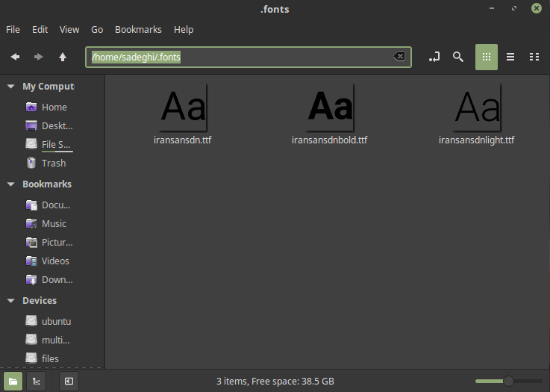Screen dimensions: 550x392
Task: Toggle the location entry button
Action: (434, 57)
